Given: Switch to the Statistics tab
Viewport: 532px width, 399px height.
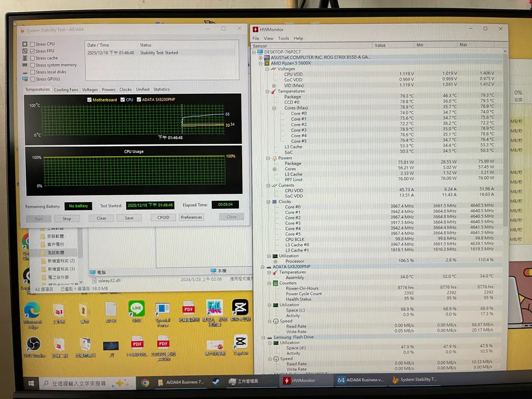Looking at the screenshot, I should 161,89.
